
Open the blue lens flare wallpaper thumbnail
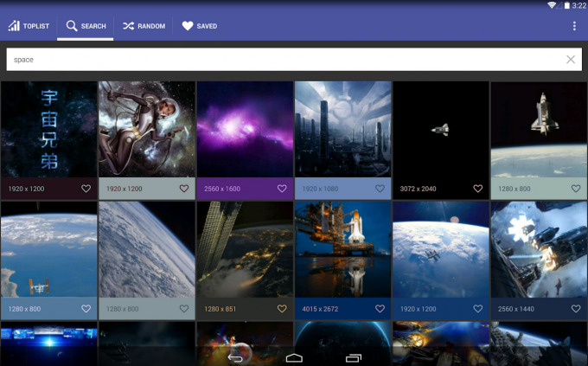click(48, 344)
